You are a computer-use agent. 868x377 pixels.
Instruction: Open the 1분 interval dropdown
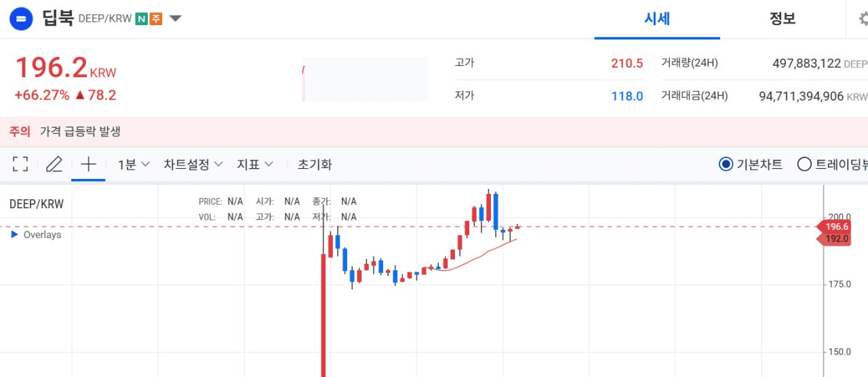point(134,164)
